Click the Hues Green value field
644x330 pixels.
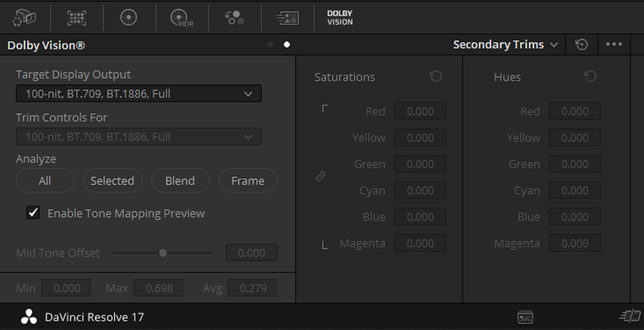click(575, 164)
